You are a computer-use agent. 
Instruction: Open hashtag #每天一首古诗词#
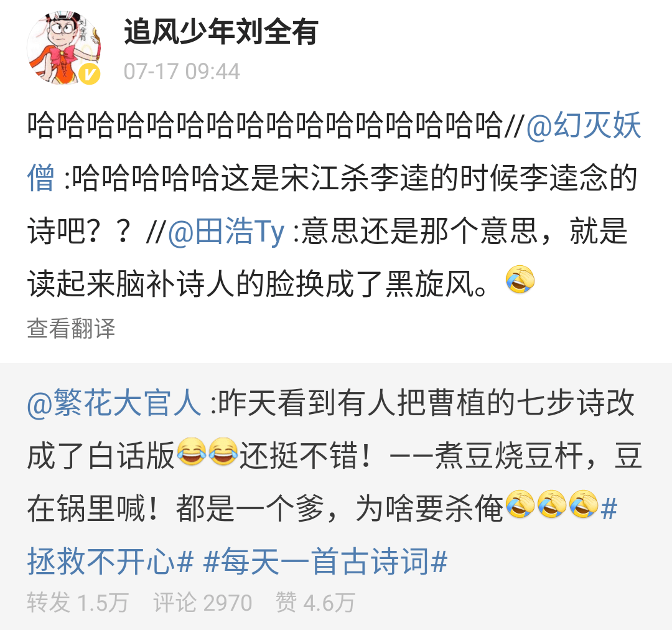coord(325,562)
